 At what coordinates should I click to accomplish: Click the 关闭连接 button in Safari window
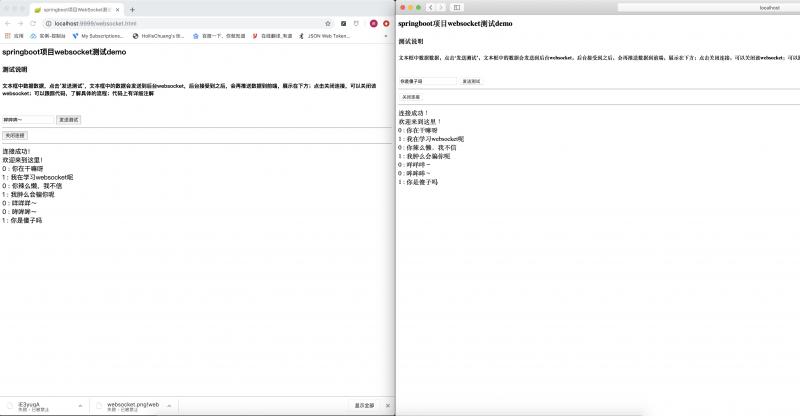point(411,97)
